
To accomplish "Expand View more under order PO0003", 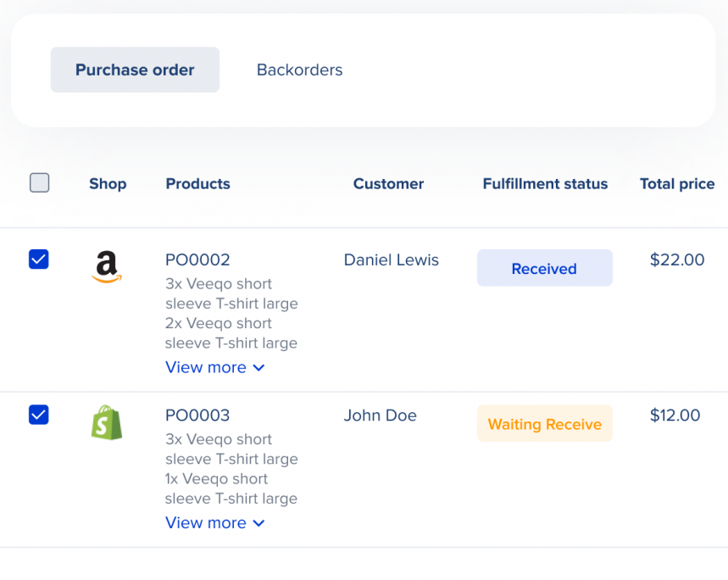I will (x=206, y=522).
